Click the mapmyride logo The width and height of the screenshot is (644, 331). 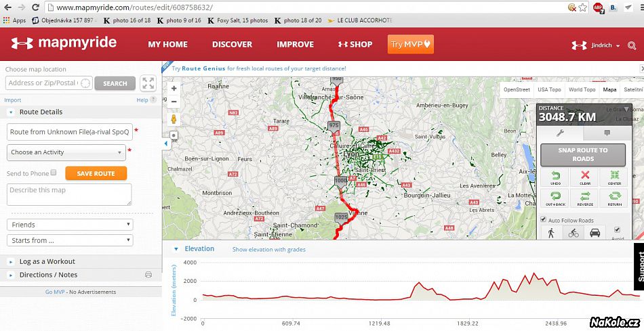[64, 43]
